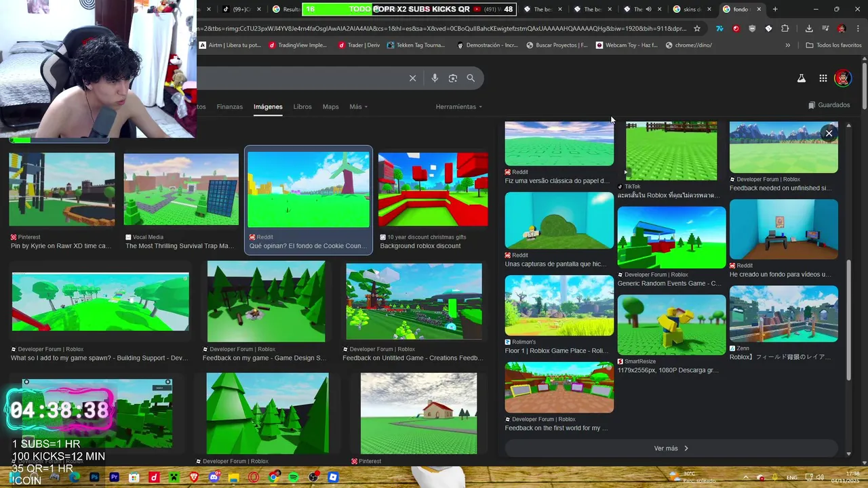868x488 pixels.
Task: Close the image preview side panel
Action: (829, 134)
